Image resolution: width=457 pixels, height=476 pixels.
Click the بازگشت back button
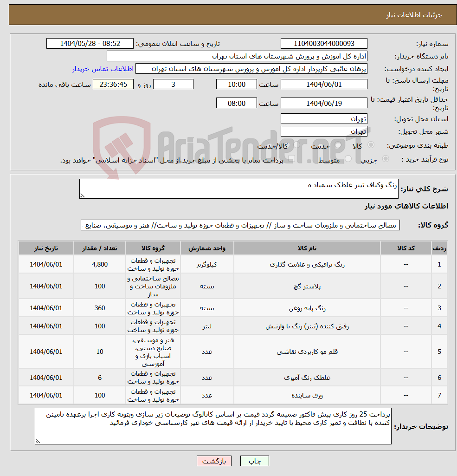[214, 461]
